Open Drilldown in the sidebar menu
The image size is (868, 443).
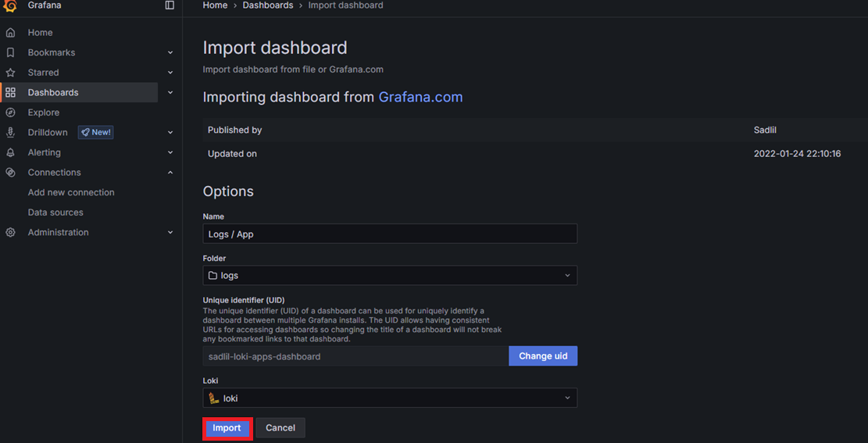pyautogui.click(x=48, y=132)
